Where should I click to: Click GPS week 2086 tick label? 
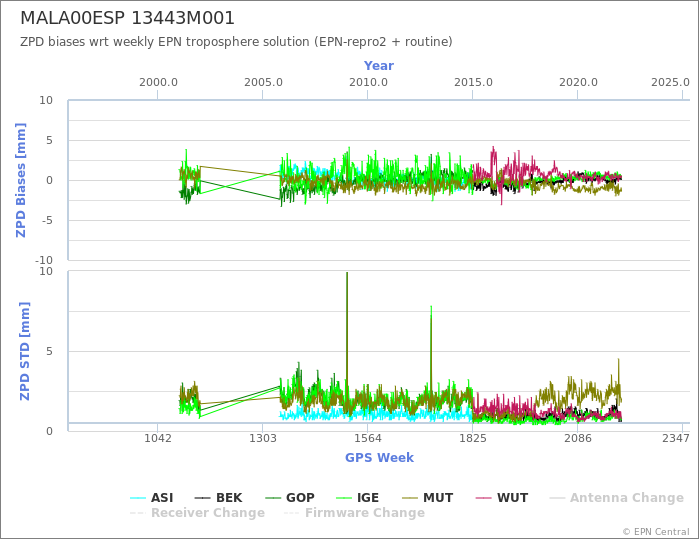pyautogui.click(x=578, y=438)
